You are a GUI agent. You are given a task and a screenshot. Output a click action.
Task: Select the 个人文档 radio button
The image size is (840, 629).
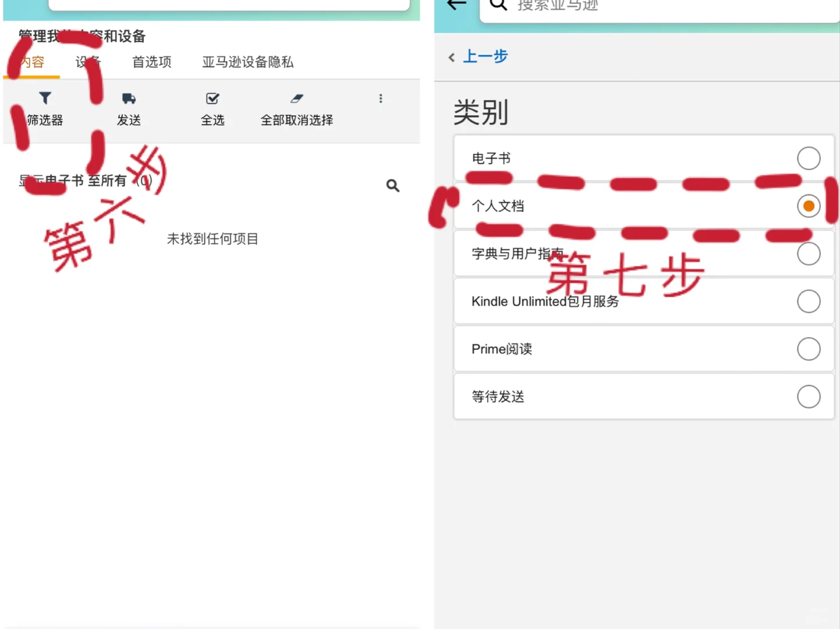click(809, 206)
